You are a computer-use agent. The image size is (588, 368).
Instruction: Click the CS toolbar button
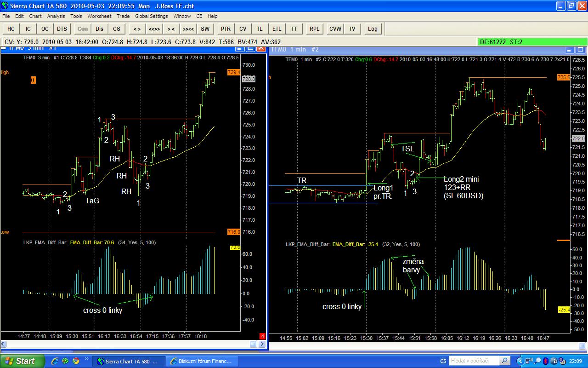click(x=117, y=29)
